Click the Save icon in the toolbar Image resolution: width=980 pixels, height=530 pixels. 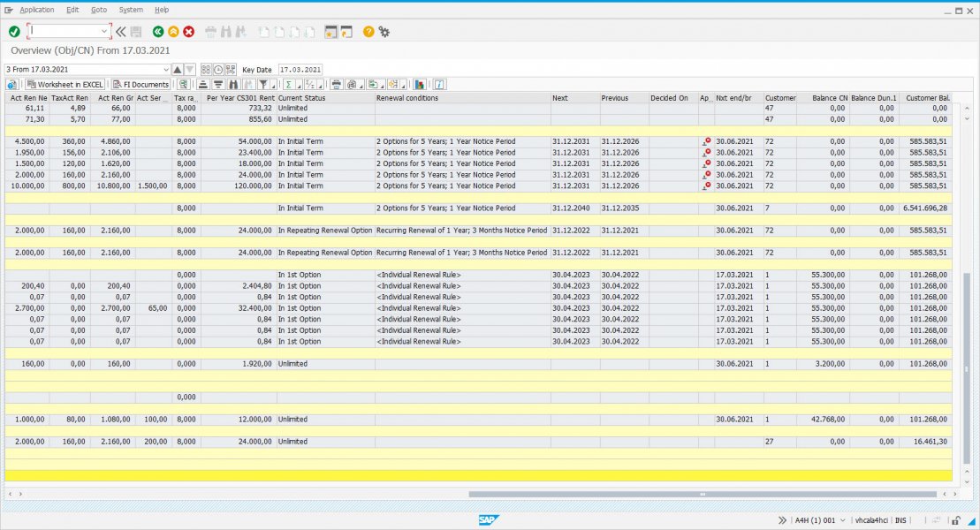pyautogui.click(x=134, y=32)
